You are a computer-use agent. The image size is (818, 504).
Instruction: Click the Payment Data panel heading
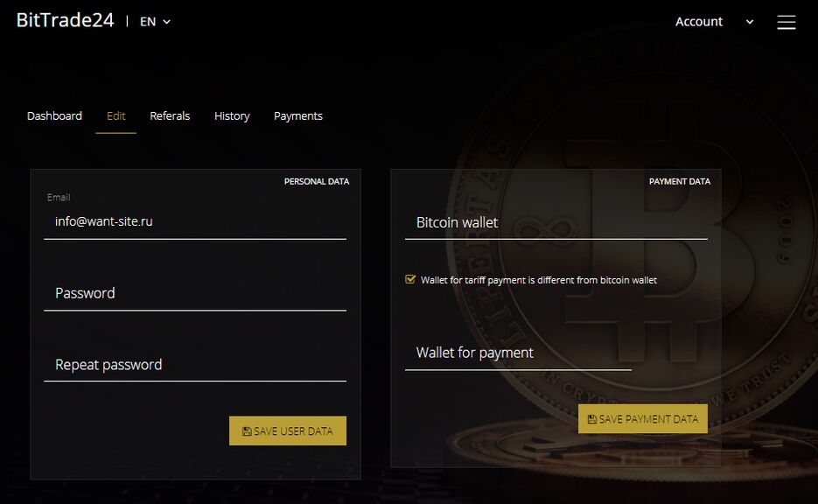click(680, 182)
